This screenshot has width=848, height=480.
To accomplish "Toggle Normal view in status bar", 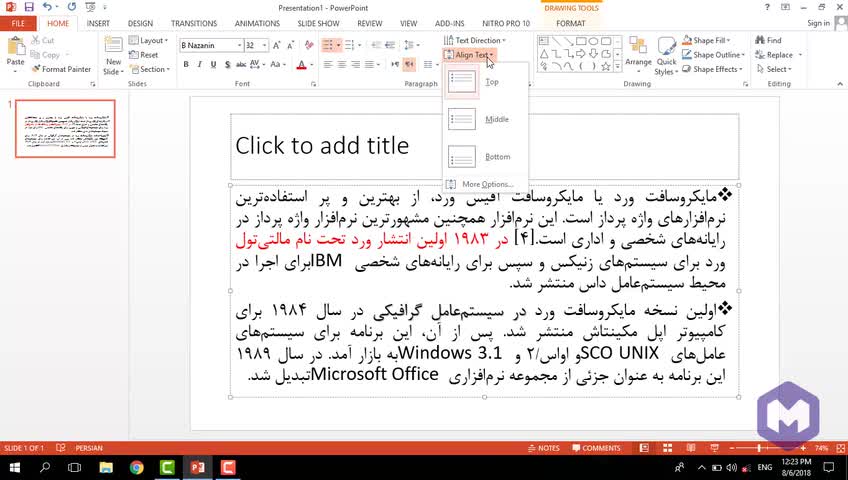I will coord(644,448).
